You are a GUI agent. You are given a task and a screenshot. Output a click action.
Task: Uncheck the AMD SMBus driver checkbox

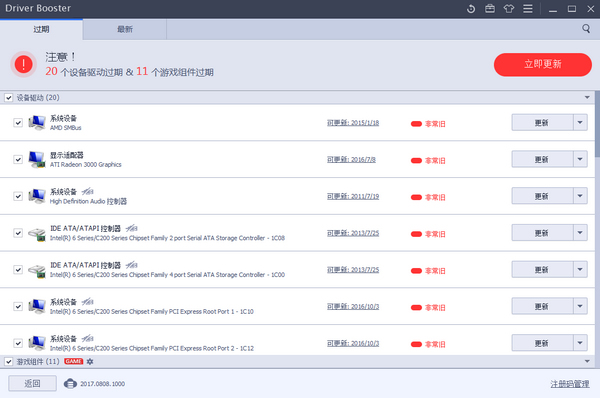pyautogui.click(x=18, y=122)
